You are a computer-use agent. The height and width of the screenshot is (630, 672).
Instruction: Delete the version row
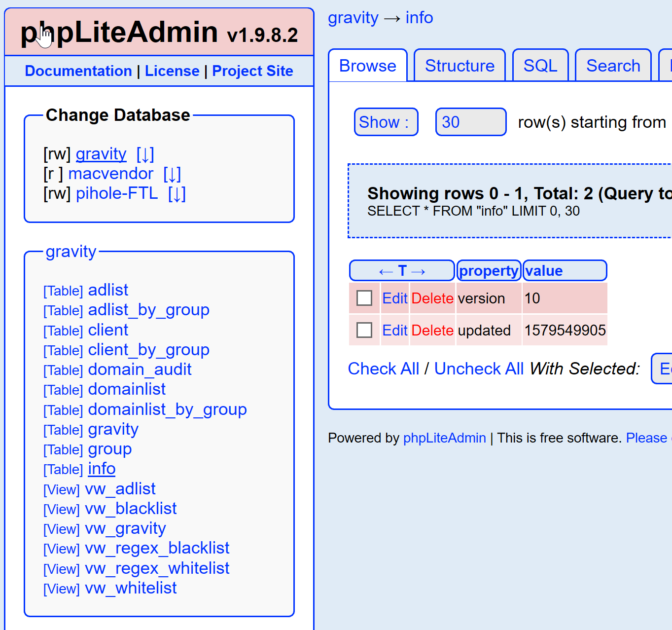432,298
